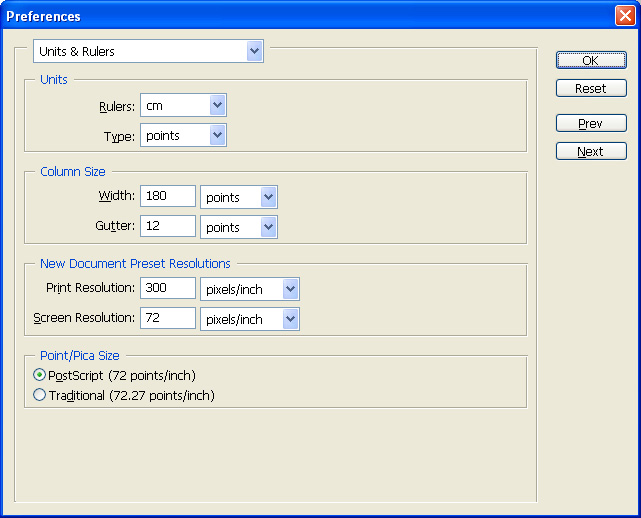641x518 pixels.
Task: Click the Rulers label
Action: click(x=117, y=106)
